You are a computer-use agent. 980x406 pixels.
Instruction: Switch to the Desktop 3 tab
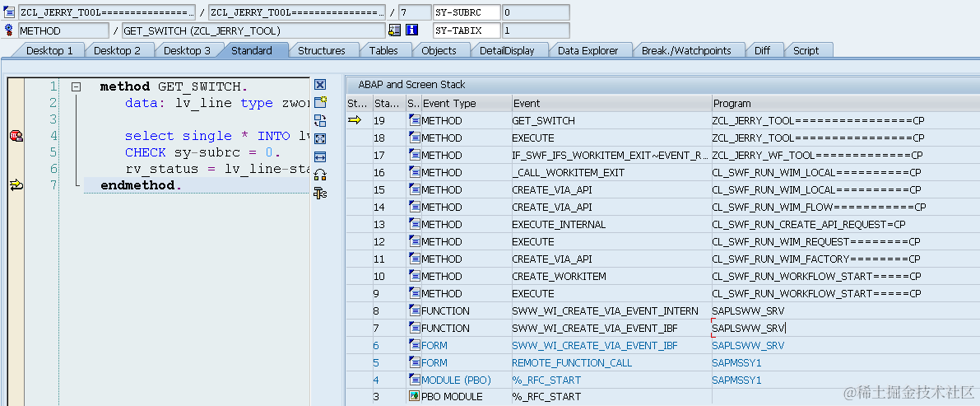pyautogui.click(x=187, y=51)
